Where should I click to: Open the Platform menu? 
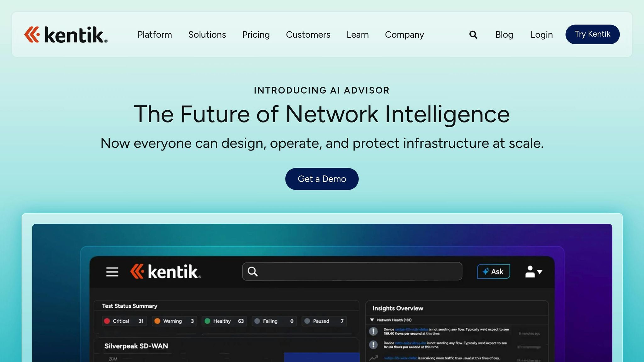(x=154, y=35)
